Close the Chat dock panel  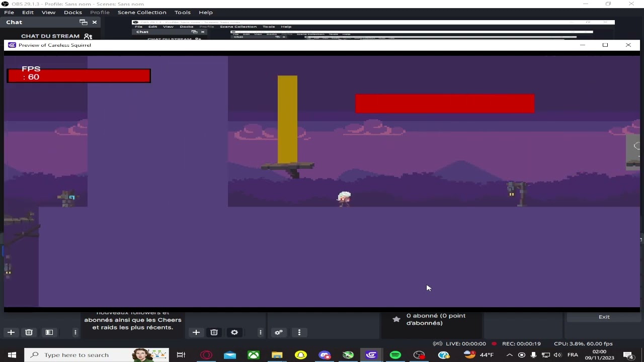pyautogui.click(x=95, y=22)
